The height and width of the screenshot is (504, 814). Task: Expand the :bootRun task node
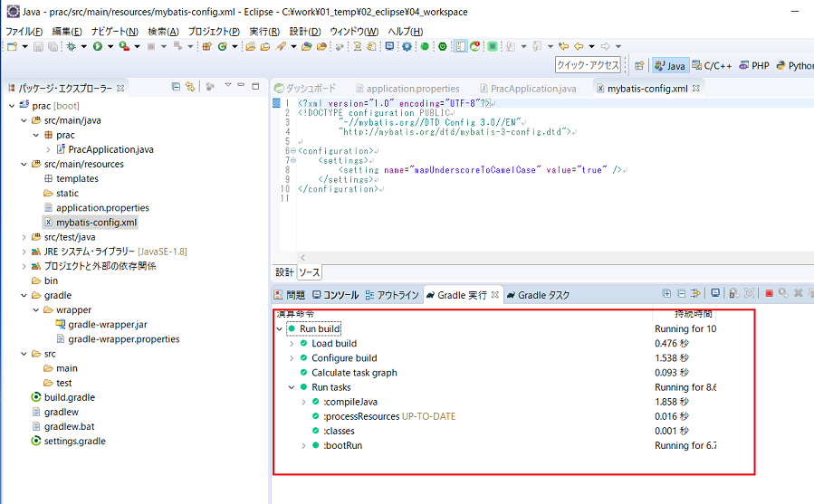coord(303,445)
